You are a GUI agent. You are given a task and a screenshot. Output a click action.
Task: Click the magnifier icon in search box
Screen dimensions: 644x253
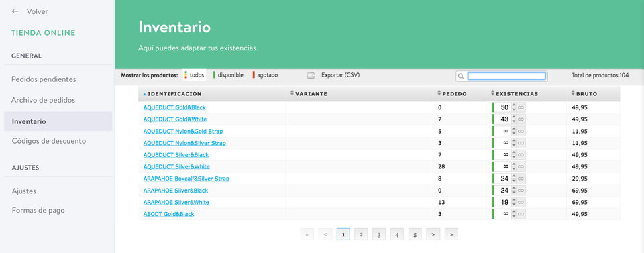pyautogui.click(x=461, y=76)
